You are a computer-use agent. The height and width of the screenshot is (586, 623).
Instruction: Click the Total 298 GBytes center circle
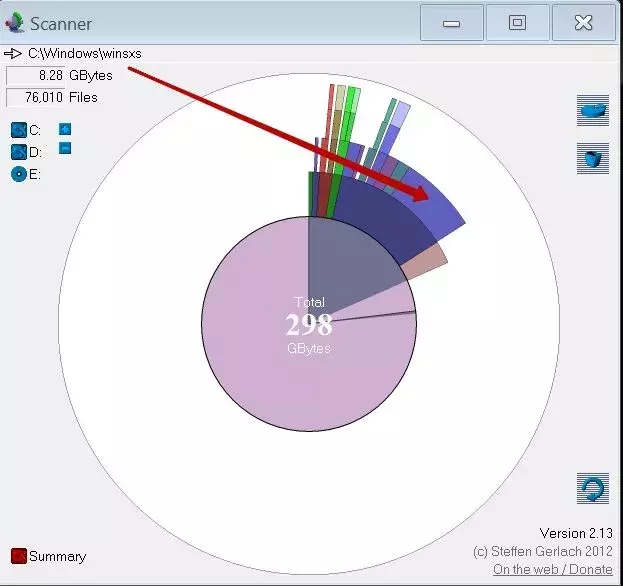pyautogui.click(x=309, y=325)
